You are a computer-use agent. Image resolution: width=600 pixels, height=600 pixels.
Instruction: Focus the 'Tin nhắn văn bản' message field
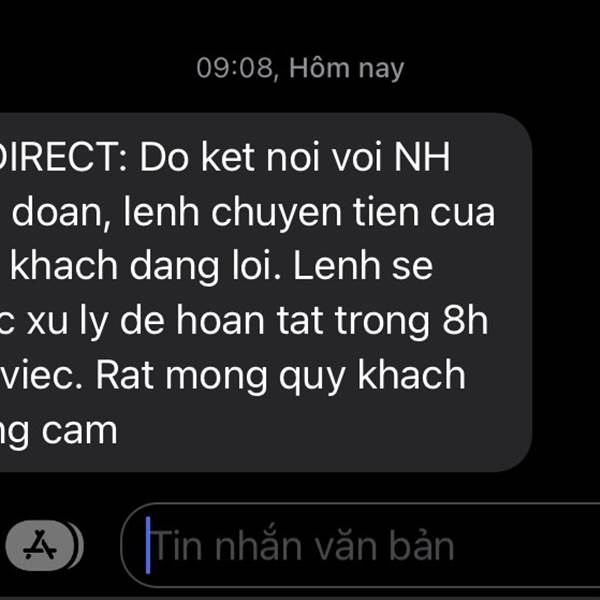point(360,545)
